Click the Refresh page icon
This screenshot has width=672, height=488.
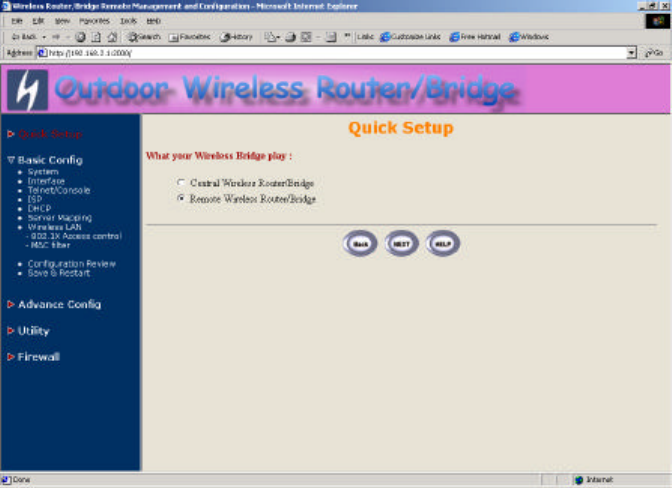click(96, 37)
